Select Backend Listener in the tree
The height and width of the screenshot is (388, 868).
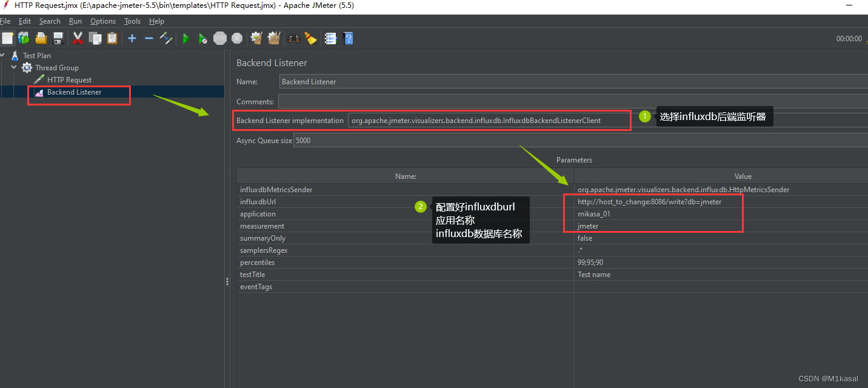point(74,92)
